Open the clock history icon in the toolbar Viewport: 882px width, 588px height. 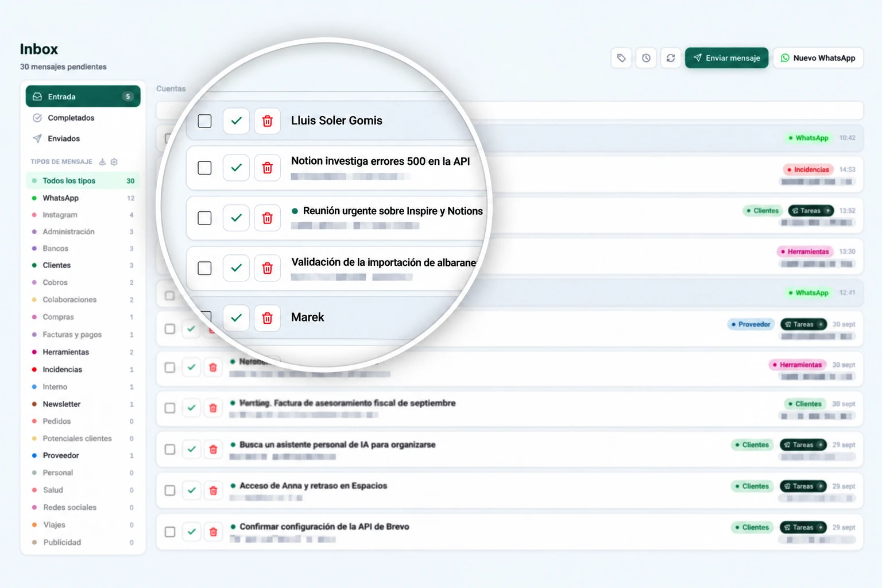click(646, 58)
